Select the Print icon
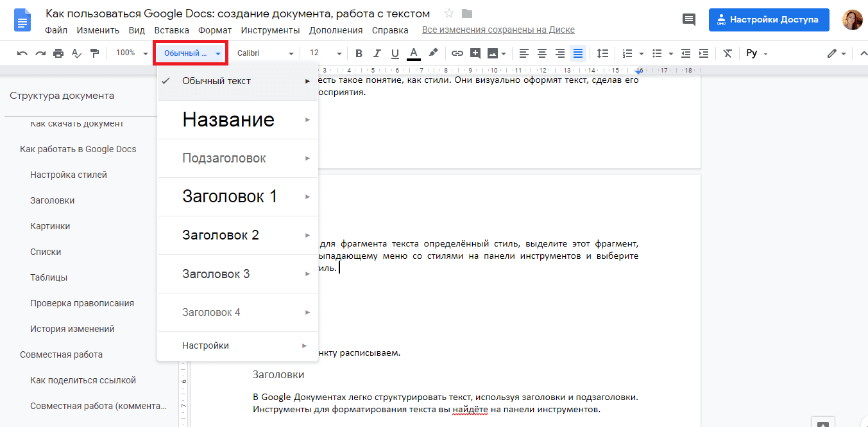868x427 pixels. [x=58, y=53]
